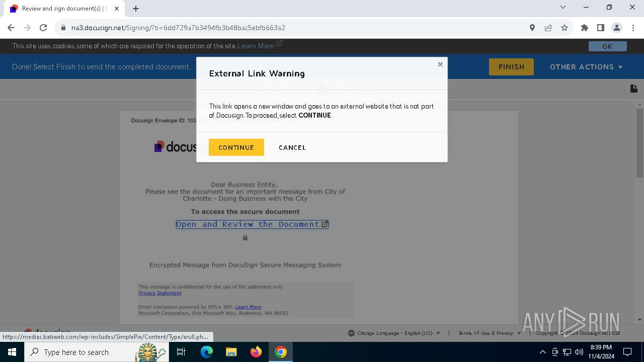Click the location permission icon
644x362 pixels.
pos(532,28)
